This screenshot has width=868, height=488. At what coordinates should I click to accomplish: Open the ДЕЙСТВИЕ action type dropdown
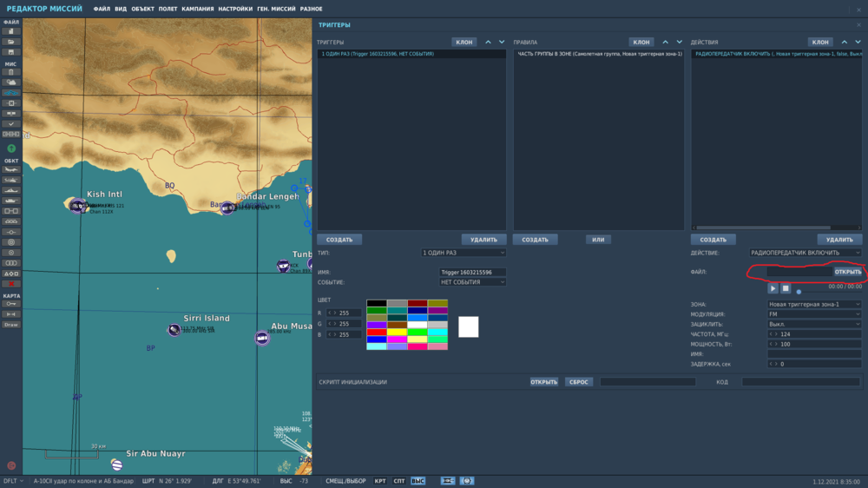click(805, 253)
